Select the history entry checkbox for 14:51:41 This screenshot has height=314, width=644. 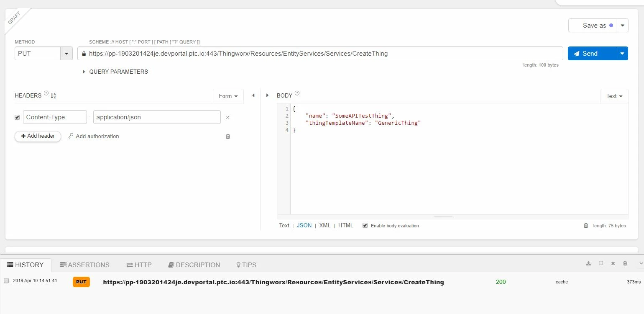[x=6, y=281]
